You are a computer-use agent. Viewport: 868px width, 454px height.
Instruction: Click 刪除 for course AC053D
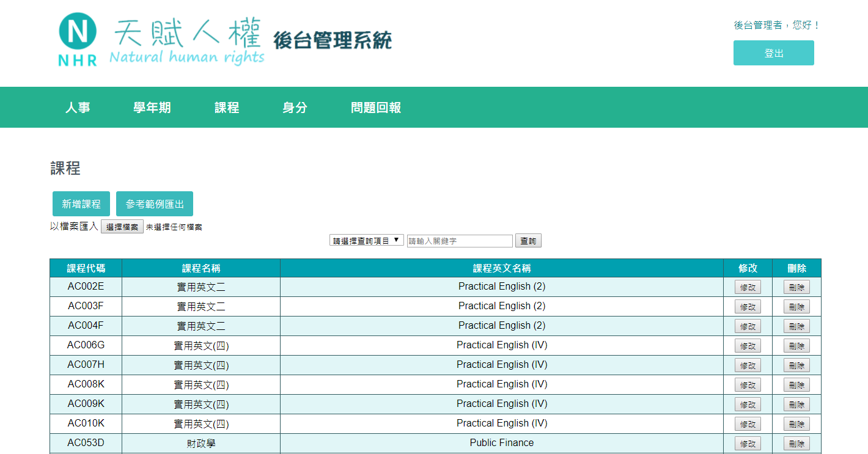click(x=796, y=444)
